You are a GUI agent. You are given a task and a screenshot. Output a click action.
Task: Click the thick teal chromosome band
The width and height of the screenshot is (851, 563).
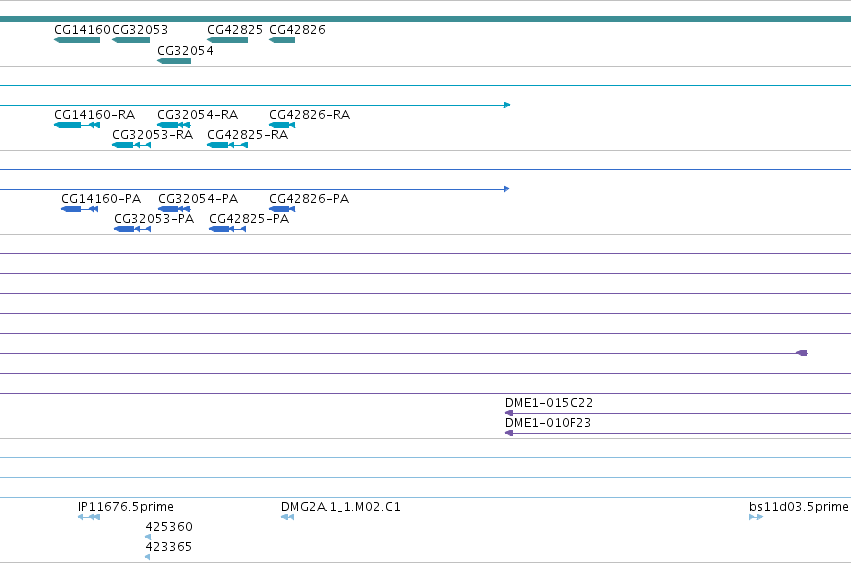[x=426, y=19]
